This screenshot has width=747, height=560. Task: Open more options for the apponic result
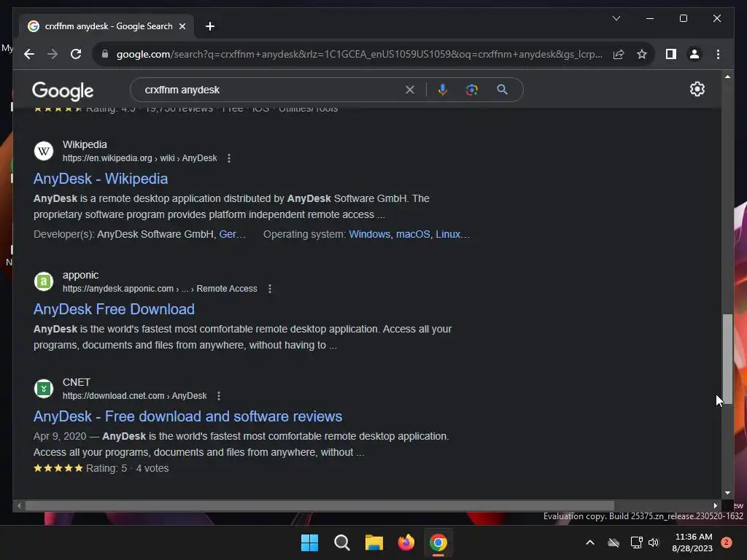pyautogui.click(x=270, y=289)
